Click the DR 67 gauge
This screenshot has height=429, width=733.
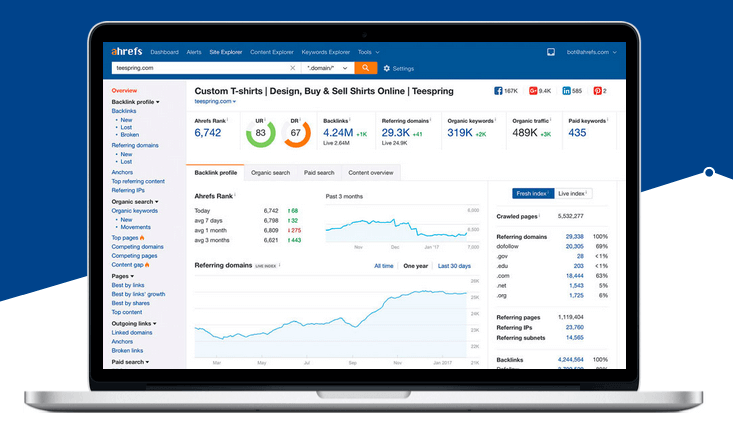click(295, 133)
